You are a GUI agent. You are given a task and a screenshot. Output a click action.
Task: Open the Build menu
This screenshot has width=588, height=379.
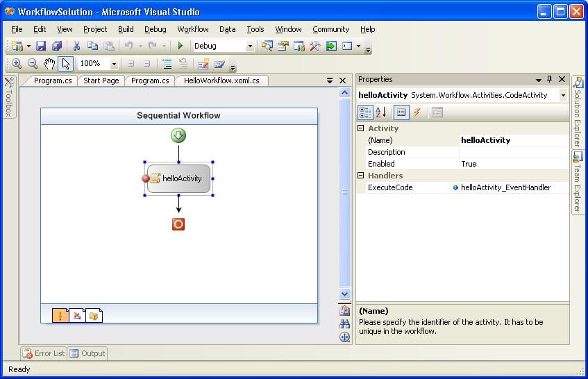click(126, 29)
